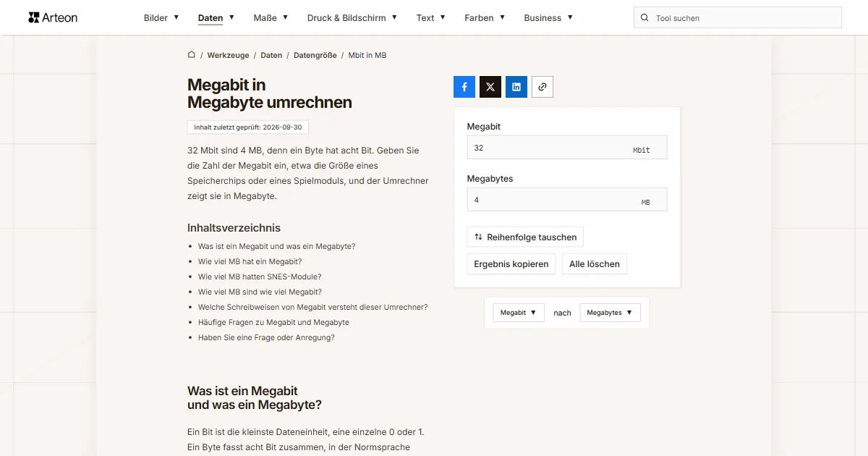The image size is (868, 456).
Task: Jump to 'Welche Schreibweisen von Megabit' section
Action: tap(313, 307)
